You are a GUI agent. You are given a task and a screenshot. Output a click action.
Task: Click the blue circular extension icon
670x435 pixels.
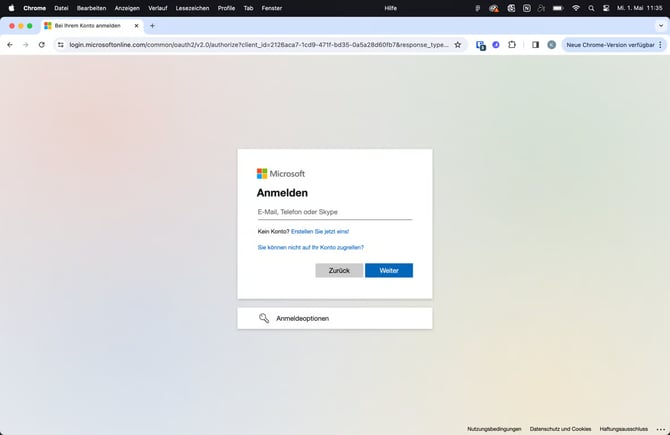pyautogui.click(x=496, y=44)
